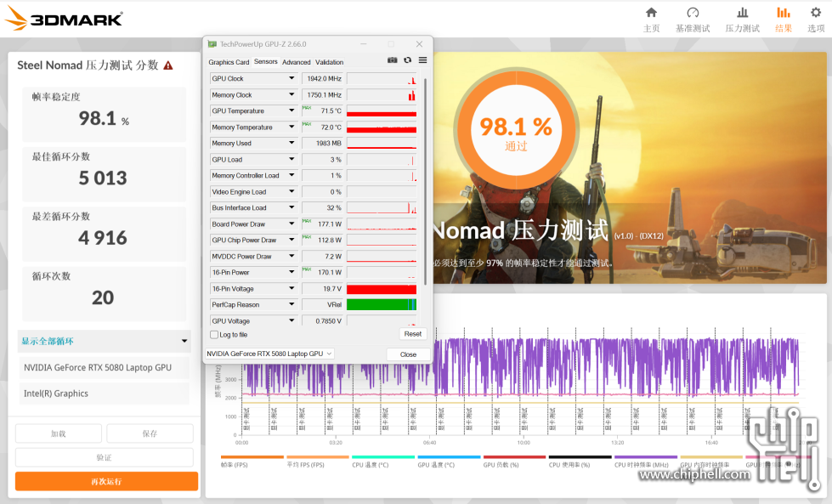Toggle the frame rate FPS legend swatch
The height and width of the screenshot is (504, 832).
(252, 456)
